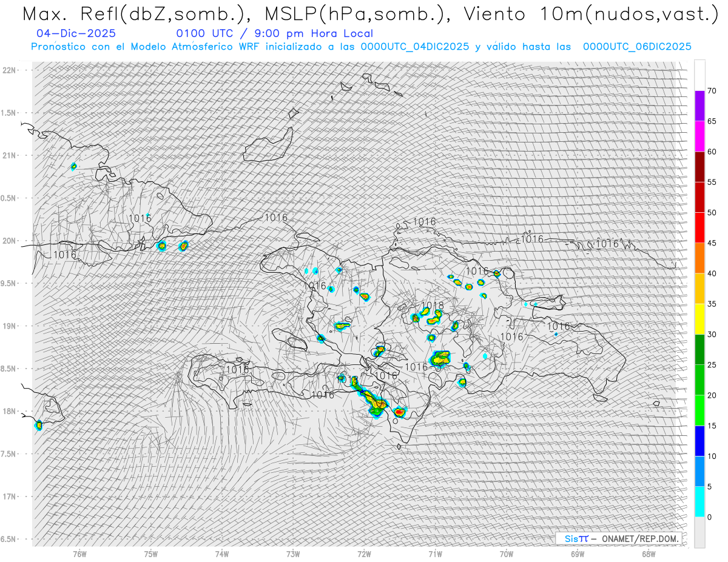
Task: Click the '8.5N' latitude label
Action: pos(8,369)
